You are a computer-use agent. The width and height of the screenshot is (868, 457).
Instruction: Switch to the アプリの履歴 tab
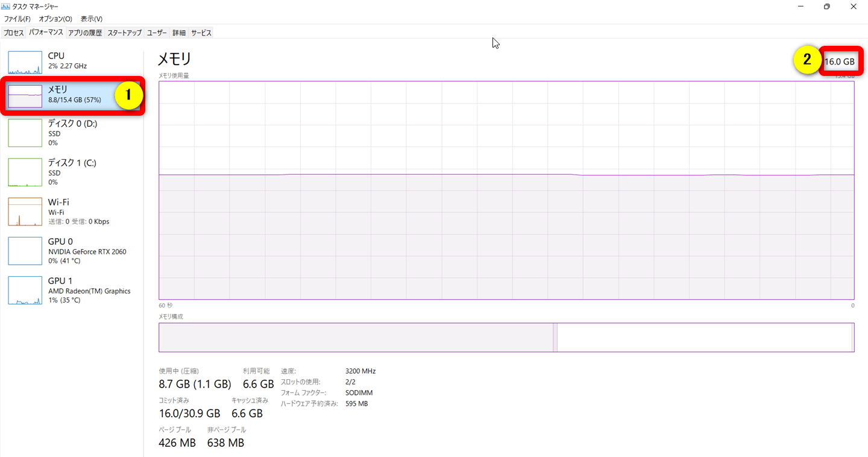pyautogui.click(x=85, y=33)
